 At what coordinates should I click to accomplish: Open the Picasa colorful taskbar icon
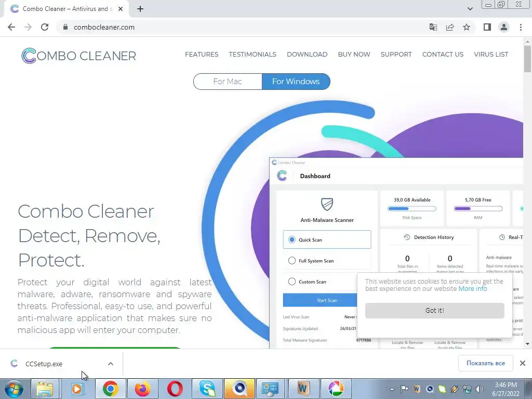coord(336,389)
